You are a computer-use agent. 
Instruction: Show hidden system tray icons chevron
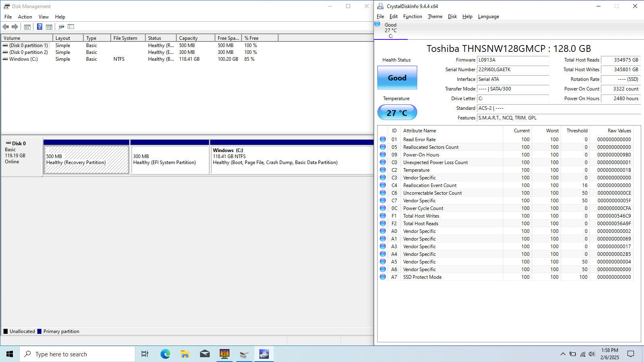coord(563,354)
